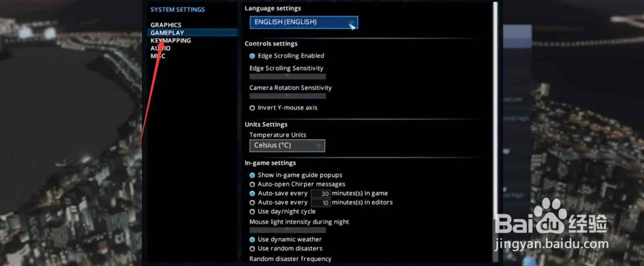Enable Use random disasters

click(x=252, y=249)
